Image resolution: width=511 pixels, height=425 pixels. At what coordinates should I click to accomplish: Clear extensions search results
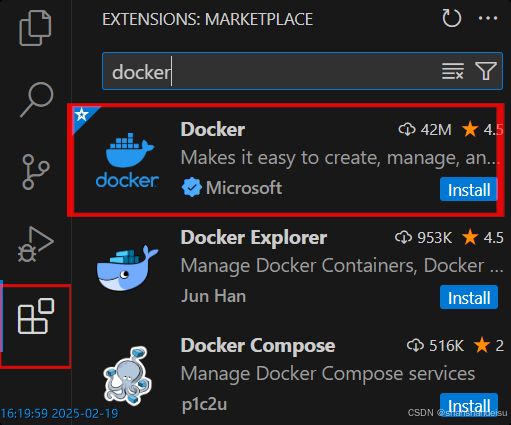pos(453,71)
